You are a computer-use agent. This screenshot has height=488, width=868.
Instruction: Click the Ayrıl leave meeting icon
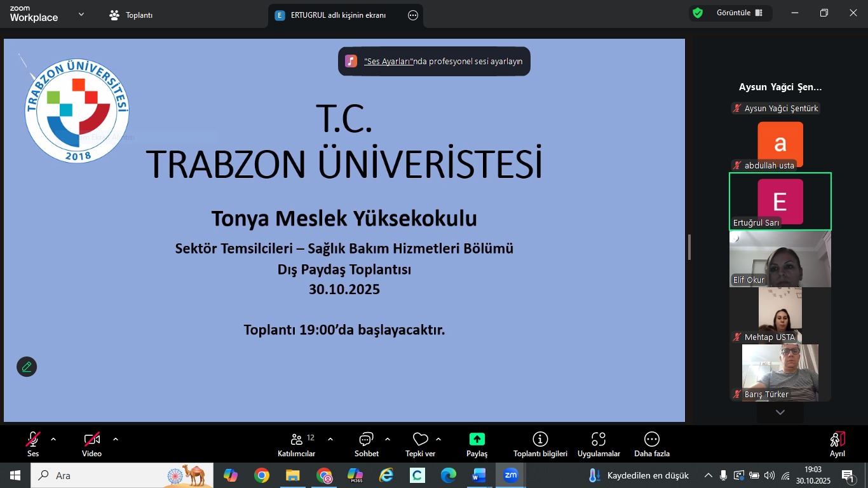(837, 440)
